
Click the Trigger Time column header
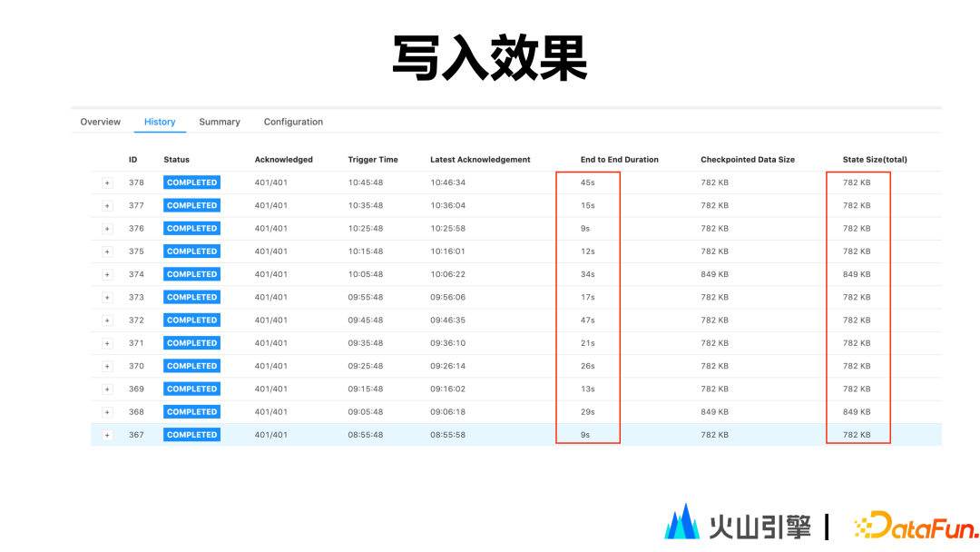click(x=373, y=160)
